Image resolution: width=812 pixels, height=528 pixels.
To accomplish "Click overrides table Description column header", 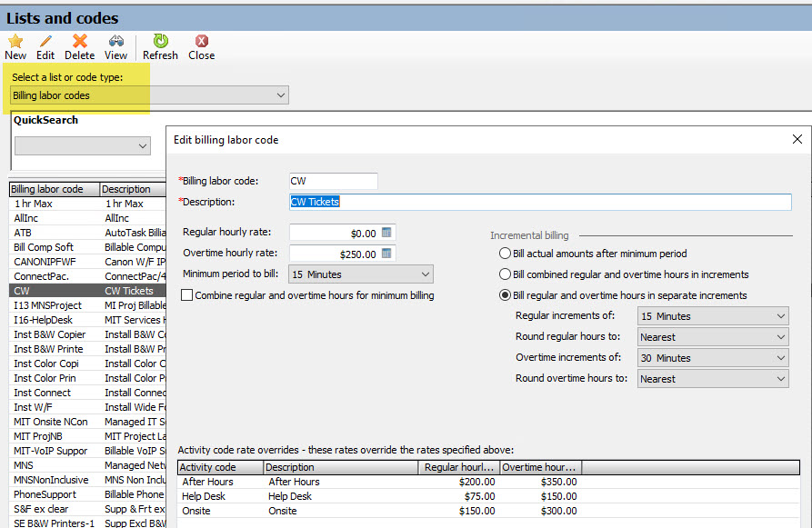I will coord(341,467).
